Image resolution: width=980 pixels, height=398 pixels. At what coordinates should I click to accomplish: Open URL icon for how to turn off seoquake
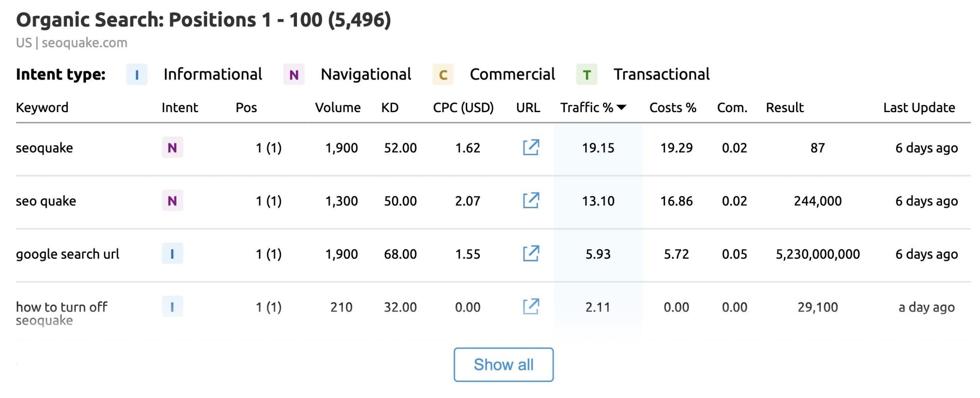point(531,306)
